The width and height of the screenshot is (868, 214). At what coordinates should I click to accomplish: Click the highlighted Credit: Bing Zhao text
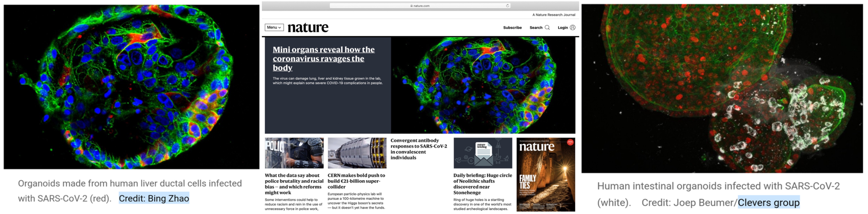(x=154, y=199)
